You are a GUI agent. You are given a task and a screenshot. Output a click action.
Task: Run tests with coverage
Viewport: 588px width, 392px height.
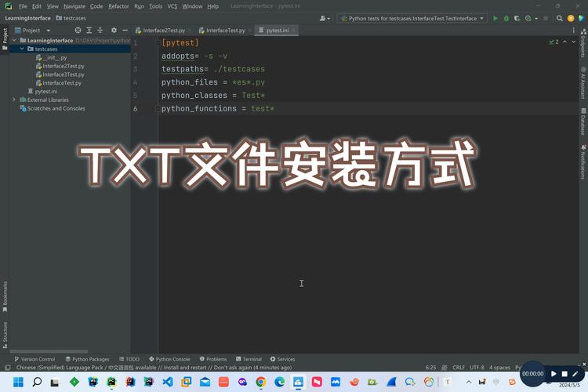pos(517,18)
